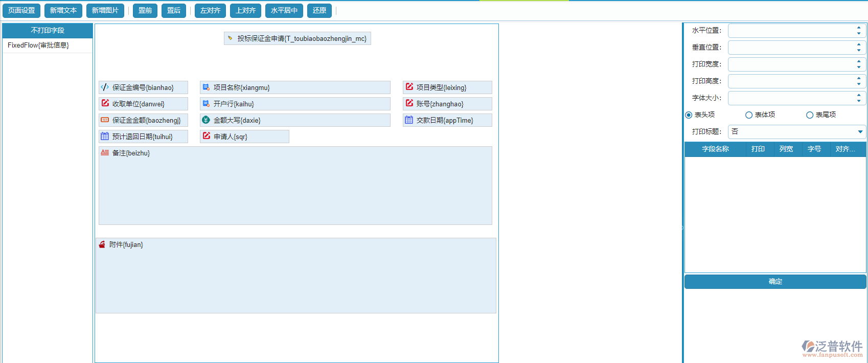Click the attachment icon beside 附件{fujian}
This screenshot has width=868, height=363.
102,244
